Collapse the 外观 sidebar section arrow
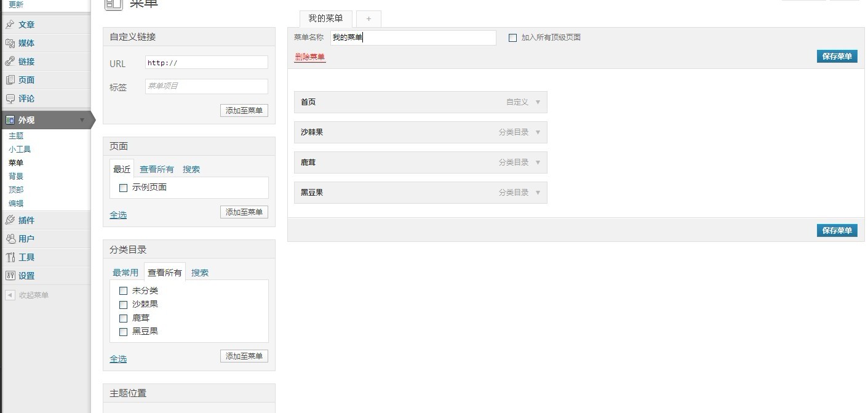 [x=82, y=120]
